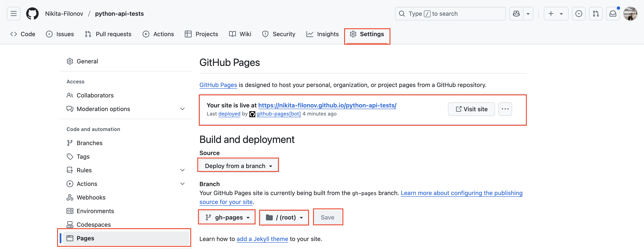
Task: Open the / (root) folder dropdown
Action: [284, 217]
